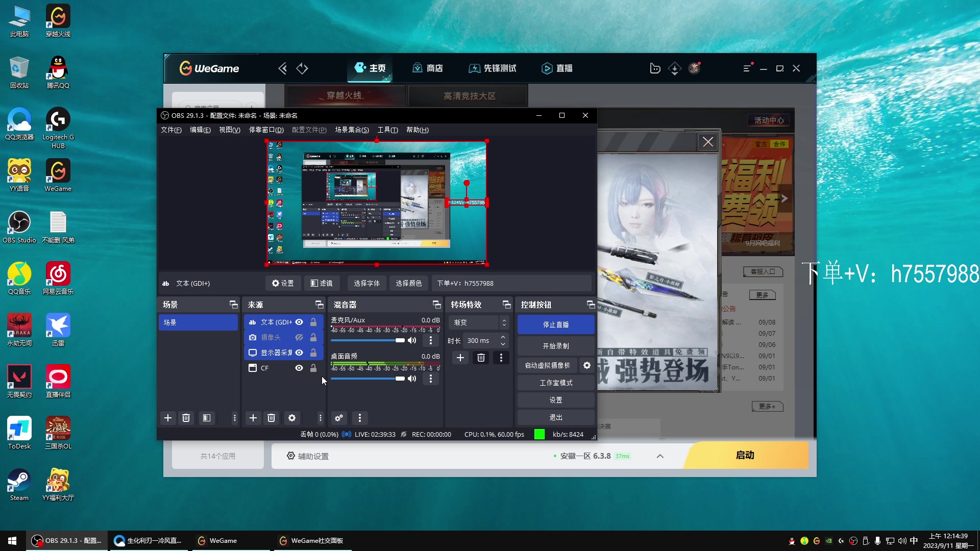Adjust 麦克风/Aux volume slider

click(367, 340)
